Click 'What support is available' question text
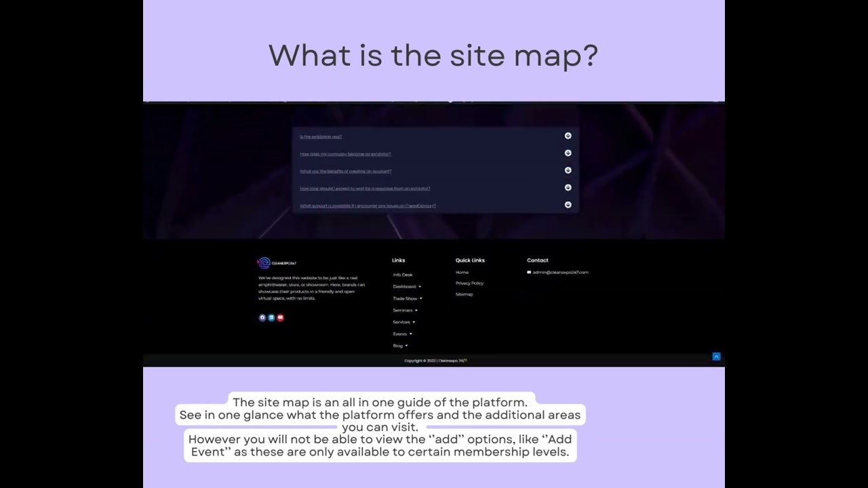The width and height of the screenshot is (868, 488). pos(368,205)
